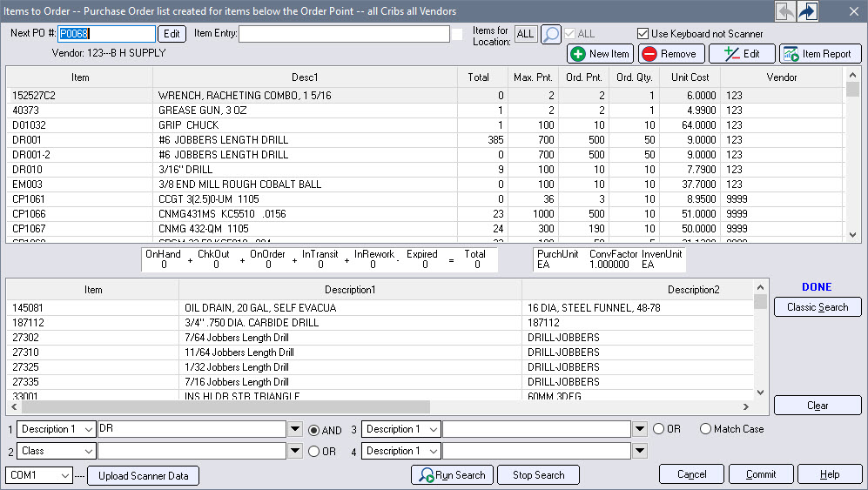Screen dimensions: 868x490
Task: Remove the selected item from list
Action: [670, 54]
